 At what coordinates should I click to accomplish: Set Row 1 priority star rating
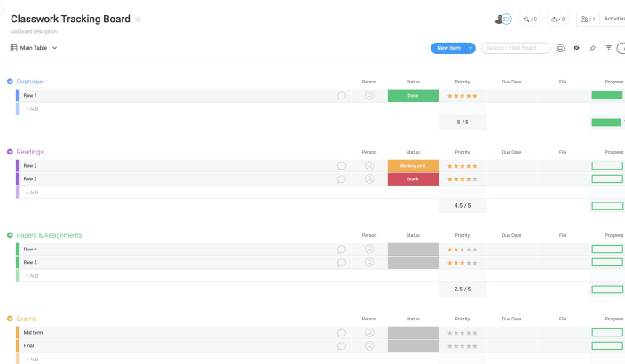pyautogui.click(x=463, y=96)
